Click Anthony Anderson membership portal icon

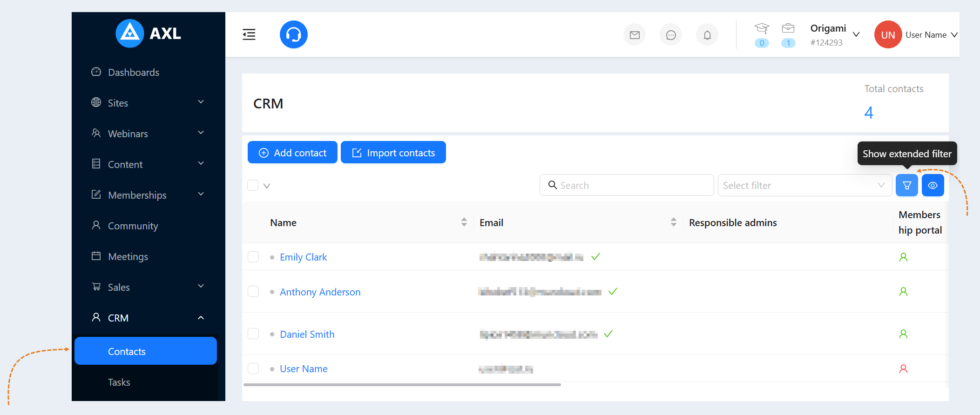903,292
